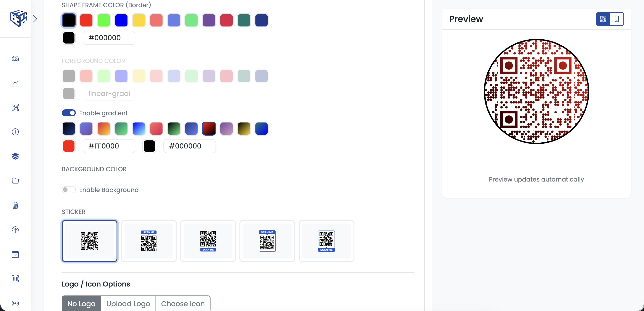The height and width of the screenshot is (311, 644).
Task: Click the disabled linear-gradient foreground field
Action: click(109, 94)
